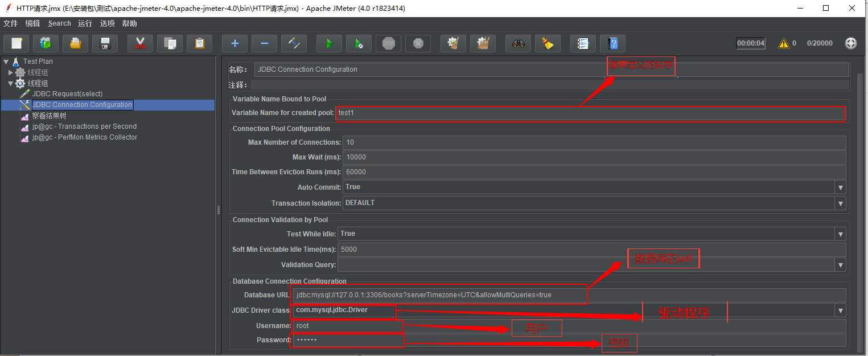Clear current results with broom icon

point(453,43)
